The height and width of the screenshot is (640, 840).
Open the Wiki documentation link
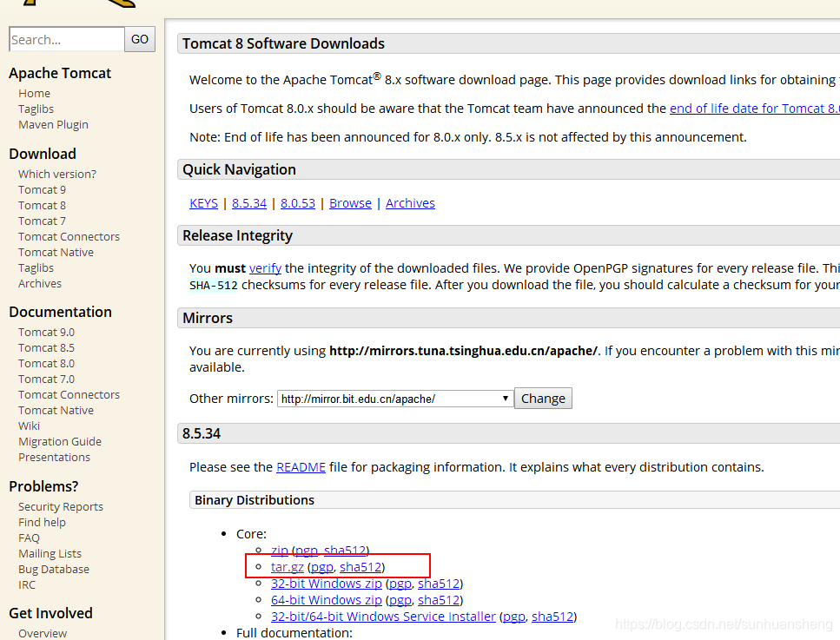tap(29, 426)
